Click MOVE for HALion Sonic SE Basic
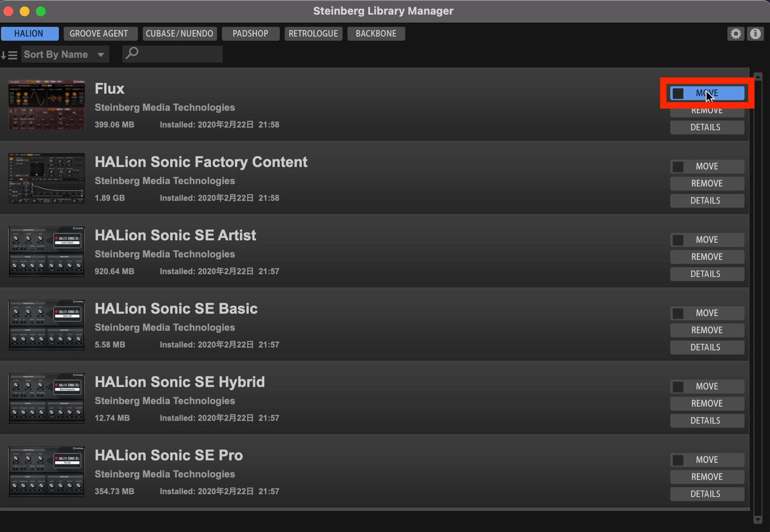 coord(707,313)
